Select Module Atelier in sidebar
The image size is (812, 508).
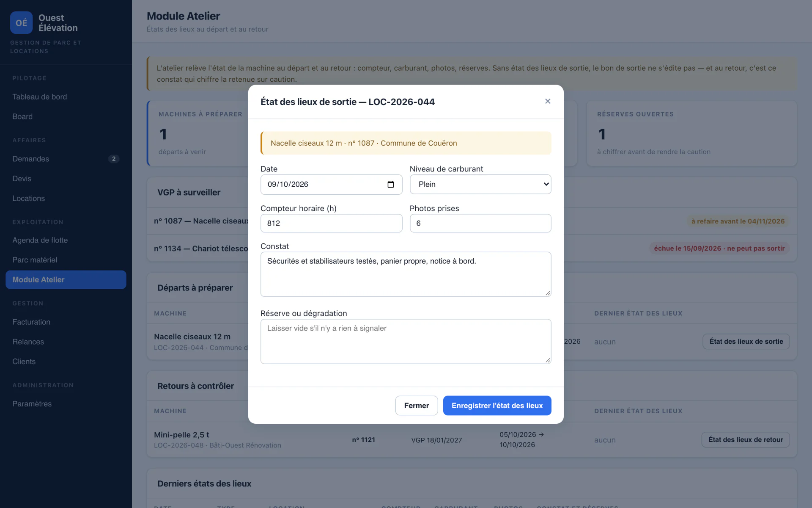pyautogui.click(x=66, y=280)
